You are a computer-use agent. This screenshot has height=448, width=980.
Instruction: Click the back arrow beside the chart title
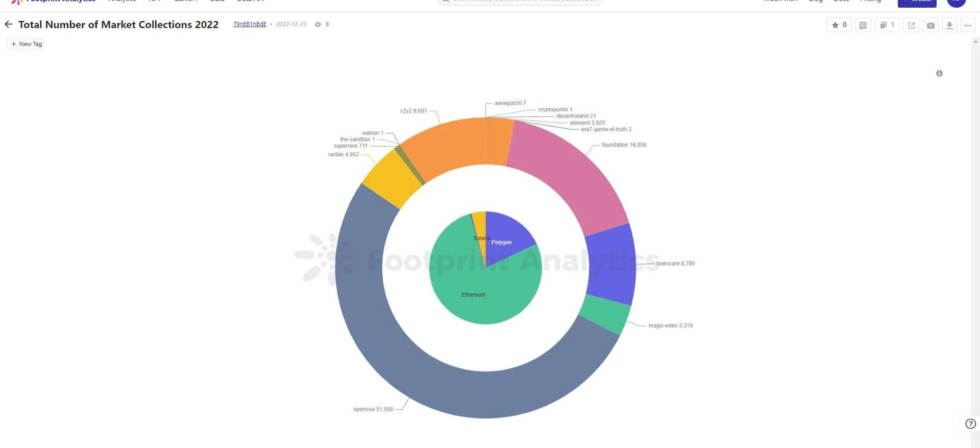pyautogui.click(x=9, y=24)
